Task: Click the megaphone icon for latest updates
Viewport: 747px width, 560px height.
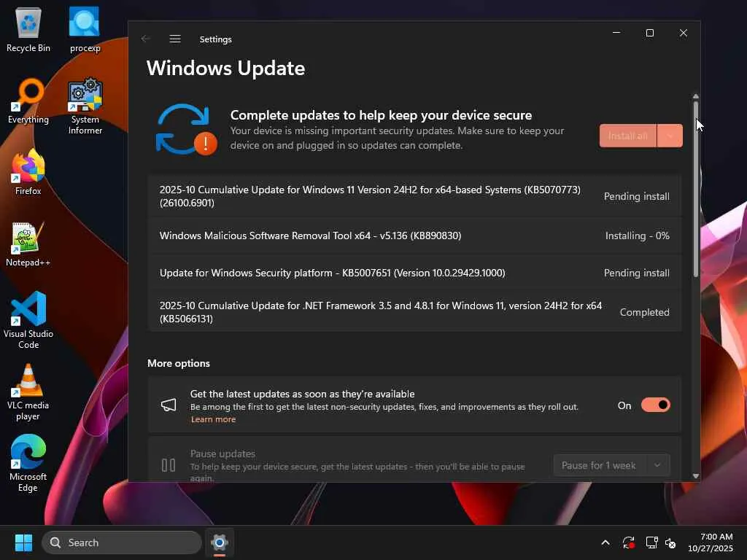Action: click(x=169, y=405)
